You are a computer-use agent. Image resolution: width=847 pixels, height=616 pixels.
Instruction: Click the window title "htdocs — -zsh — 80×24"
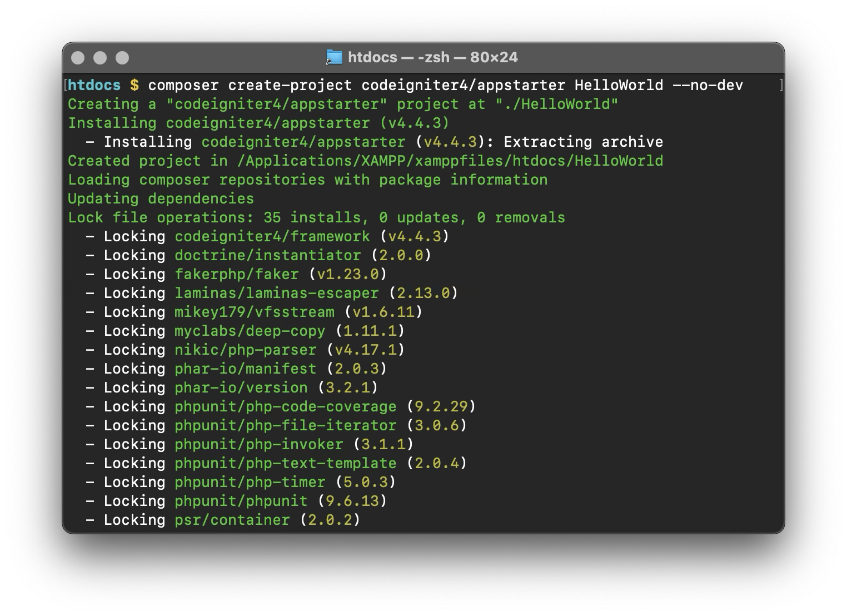433,57
